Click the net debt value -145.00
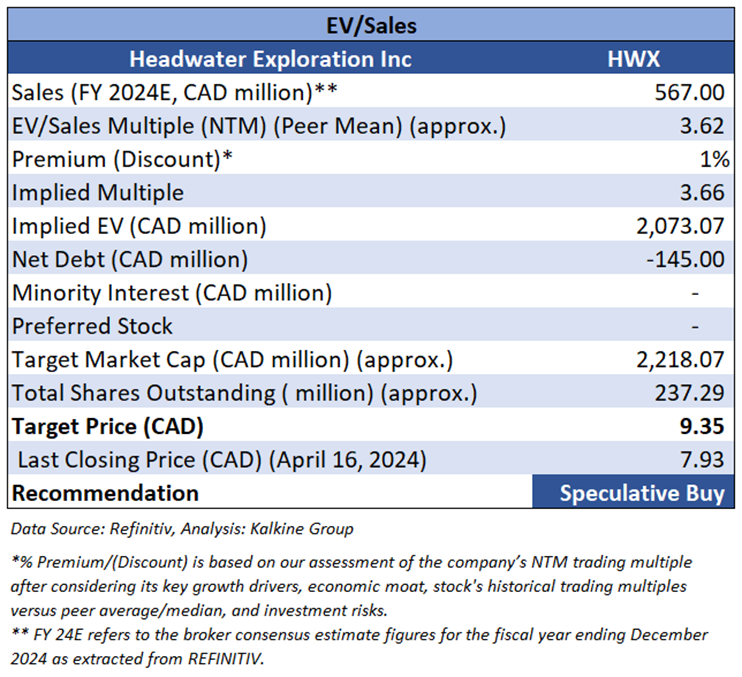 click(686, 259)
